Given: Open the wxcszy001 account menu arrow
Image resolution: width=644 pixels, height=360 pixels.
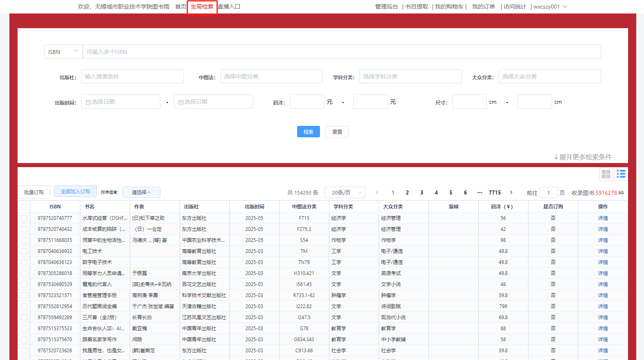Looking at the screenshot, I should pyautogui.click(x=565, y=7).
